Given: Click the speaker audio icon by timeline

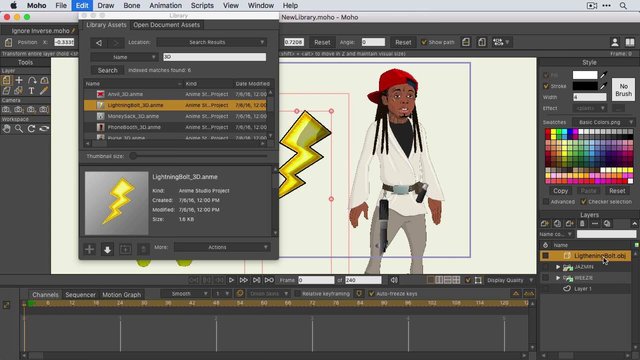Looking at the screenshot, I should click(x=394, y=280).
